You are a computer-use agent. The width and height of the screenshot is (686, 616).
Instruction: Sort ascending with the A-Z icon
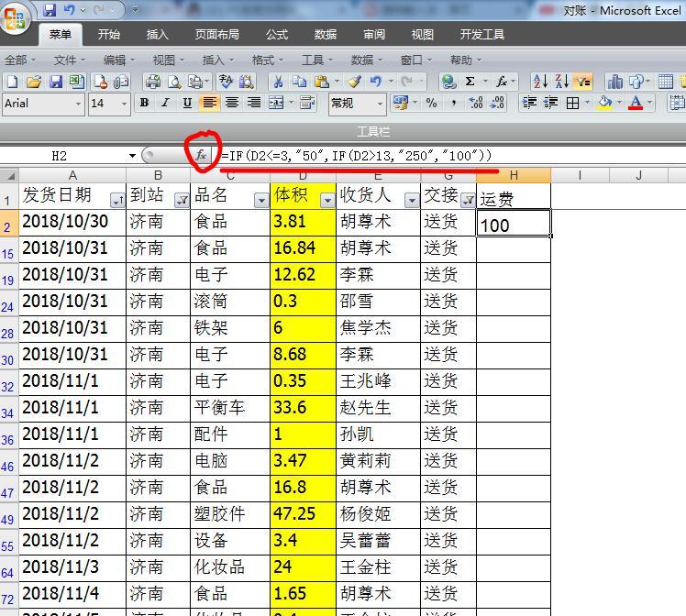coord(540,82)
